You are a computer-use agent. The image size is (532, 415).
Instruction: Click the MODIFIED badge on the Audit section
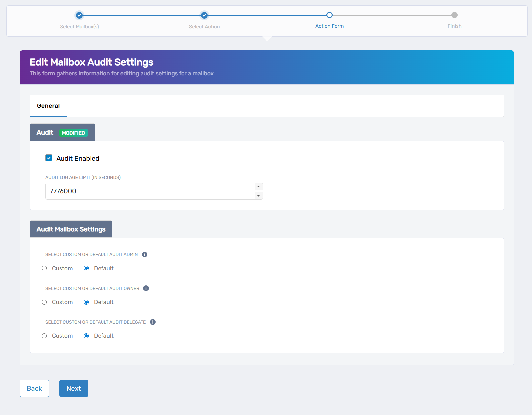(x=73, y=133)
